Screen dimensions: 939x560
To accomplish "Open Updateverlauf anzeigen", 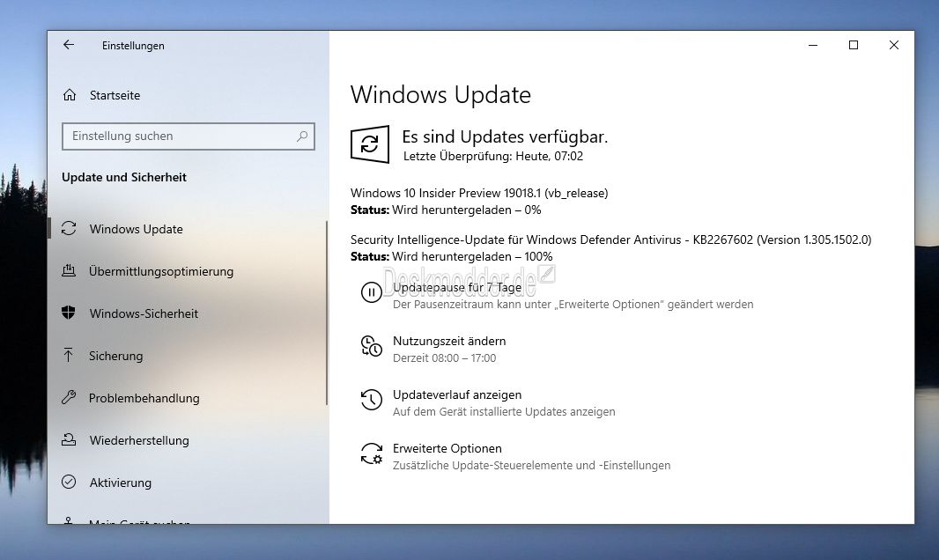I will [457, 394].
